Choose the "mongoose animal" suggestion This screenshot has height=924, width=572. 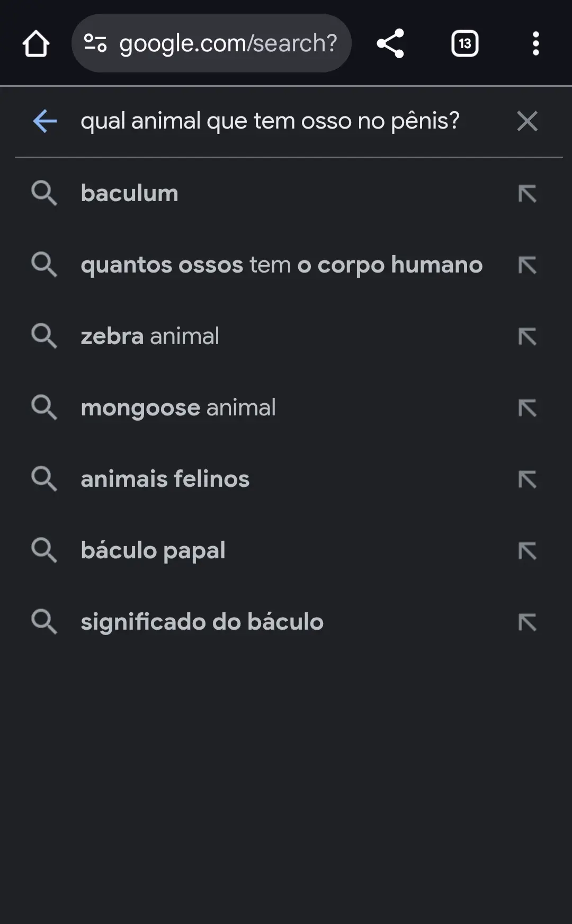point(178,407)
